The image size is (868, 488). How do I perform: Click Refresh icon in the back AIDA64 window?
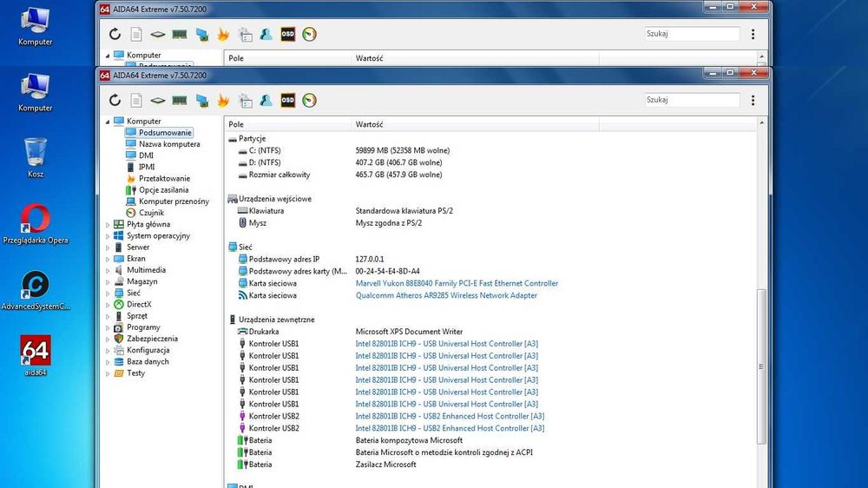(x=115, y=35)
